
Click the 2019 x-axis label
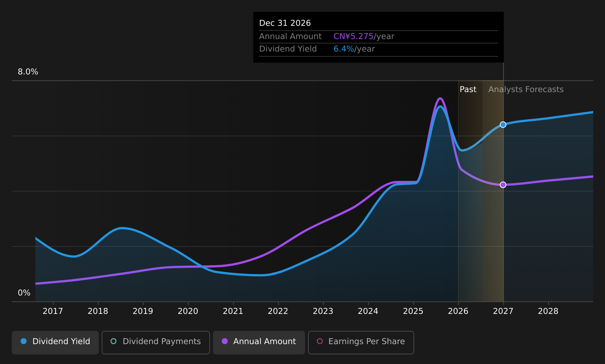[143, 311]
